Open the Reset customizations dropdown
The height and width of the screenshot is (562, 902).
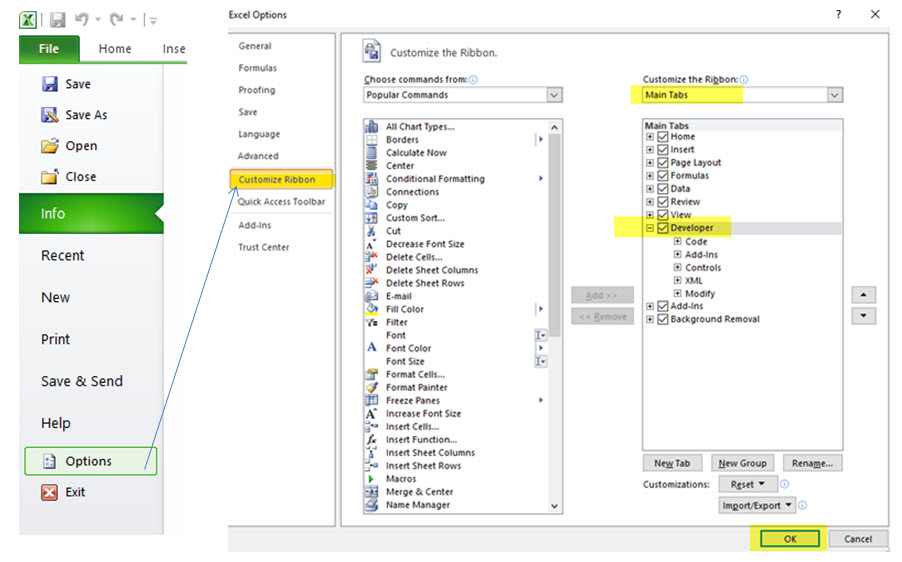pos(747,484)
